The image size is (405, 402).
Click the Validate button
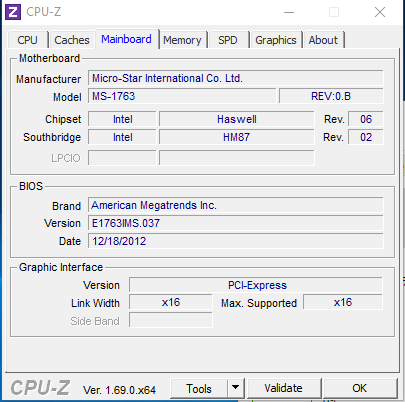283,388
